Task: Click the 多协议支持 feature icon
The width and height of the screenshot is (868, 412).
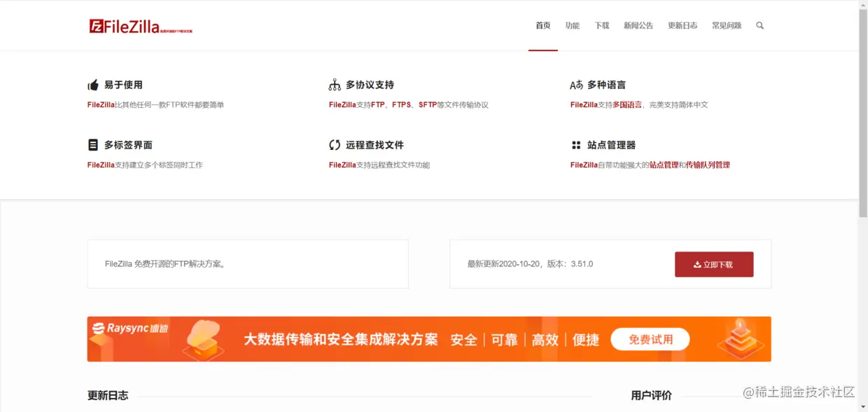Action: [x=335, y=84]
